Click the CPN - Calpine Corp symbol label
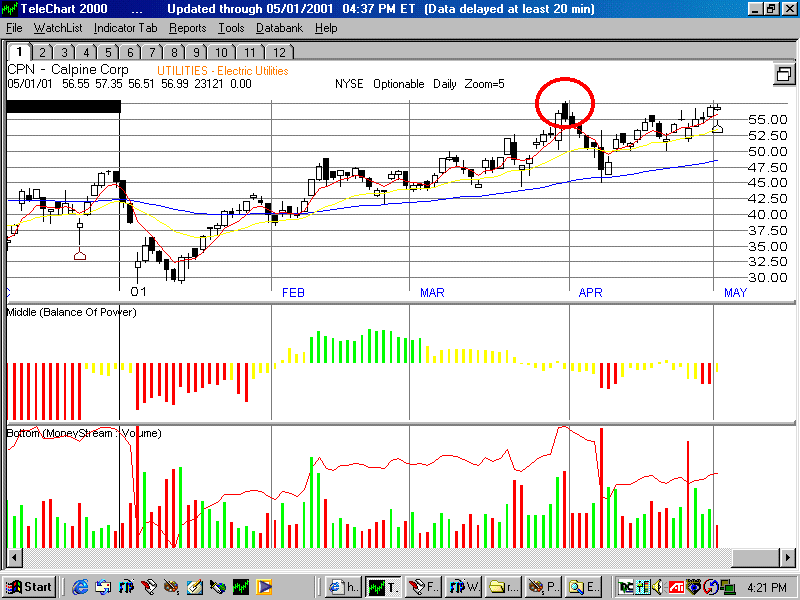800x600 pixels. click(68, 69)
